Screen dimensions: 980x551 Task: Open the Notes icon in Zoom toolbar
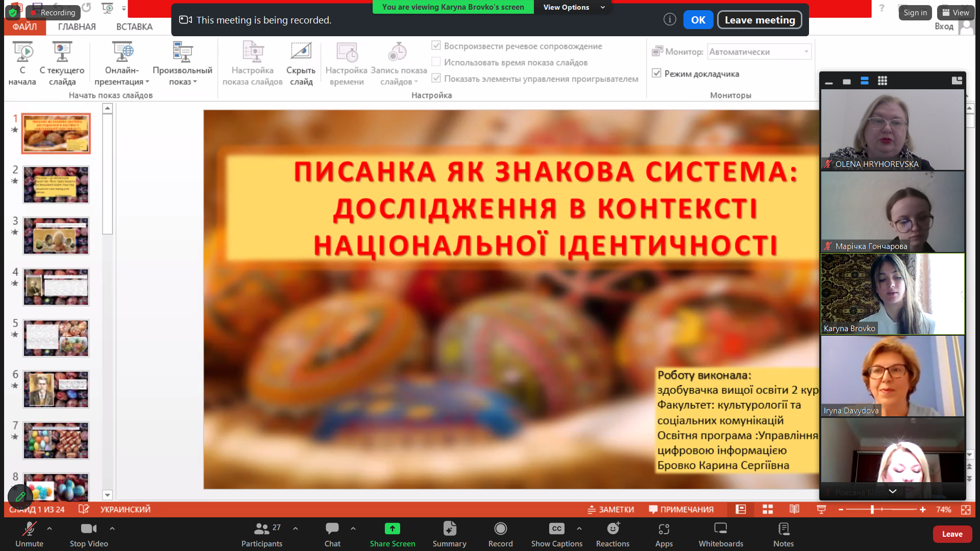783,529
